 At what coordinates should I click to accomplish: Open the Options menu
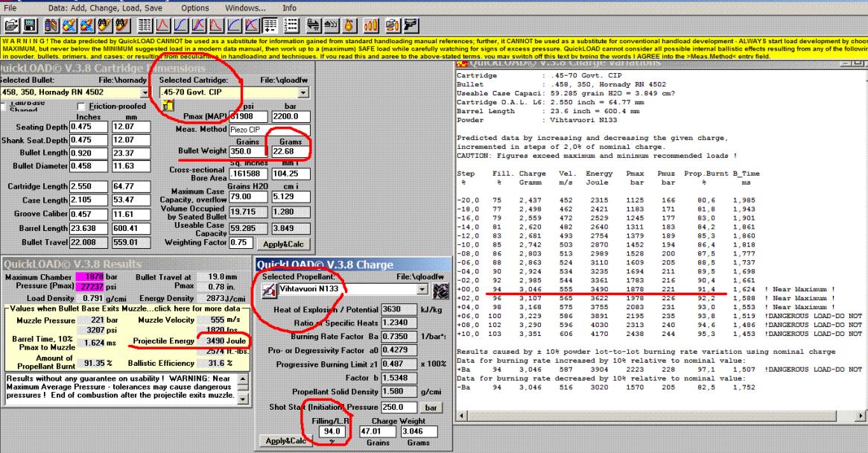195,7
